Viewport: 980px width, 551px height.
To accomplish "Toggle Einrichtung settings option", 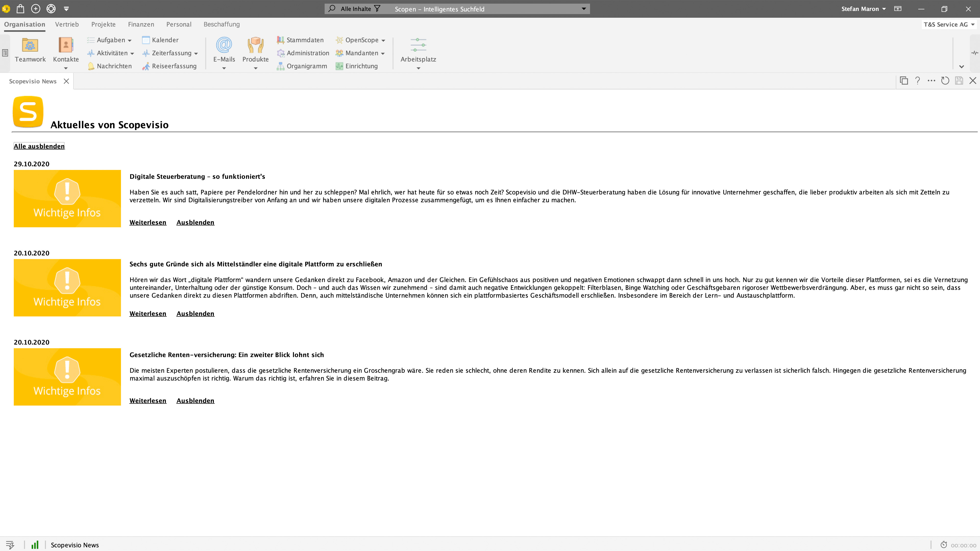I will click(x=357, y=65).
